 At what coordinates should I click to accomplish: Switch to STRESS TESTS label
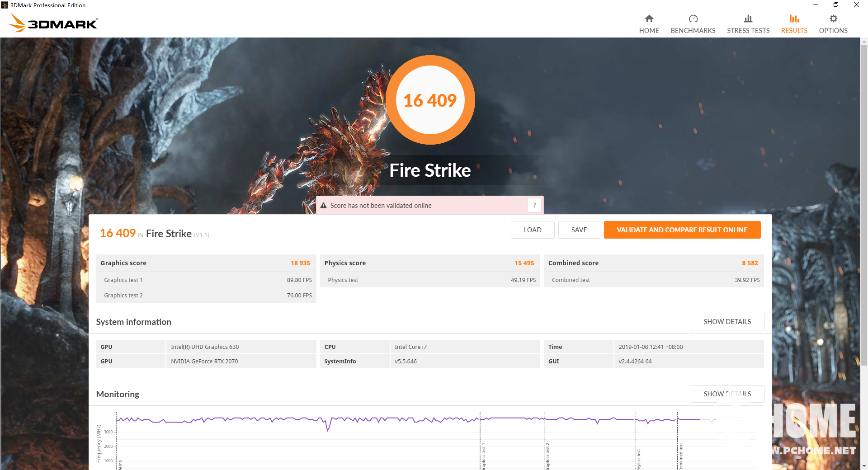pyautogui.click(x=748, y=31)
